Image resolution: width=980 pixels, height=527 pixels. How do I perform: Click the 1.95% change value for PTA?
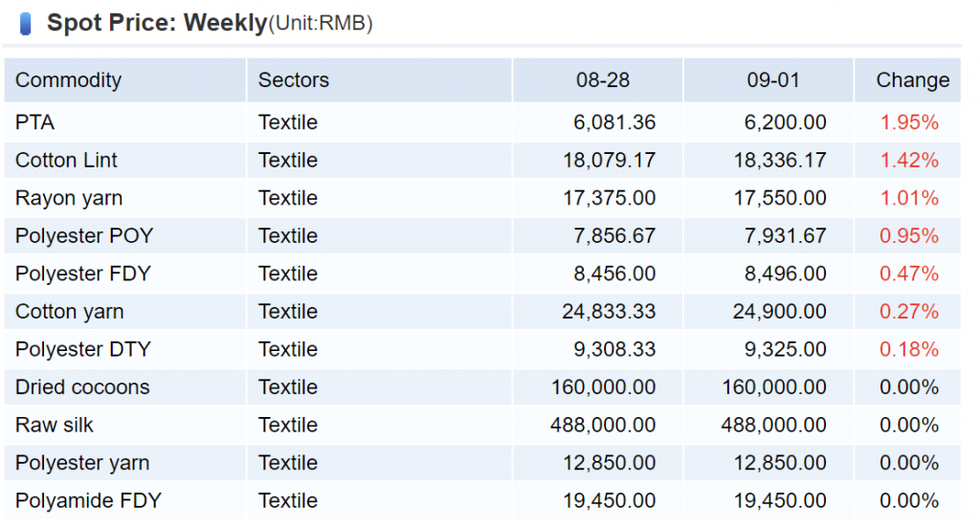point(909,122)
